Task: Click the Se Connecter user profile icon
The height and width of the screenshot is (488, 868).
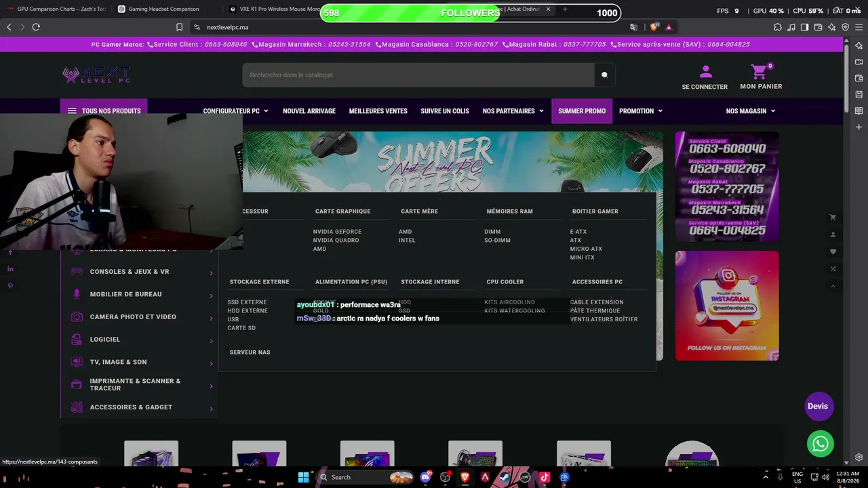Action: [705, 72]
